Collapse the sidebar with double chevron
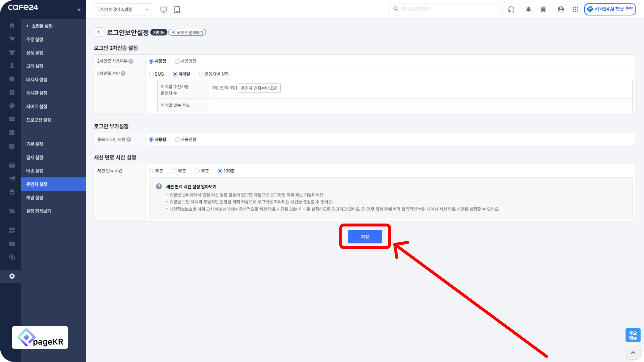The image size is (644, 362). [x=79, y=10]
